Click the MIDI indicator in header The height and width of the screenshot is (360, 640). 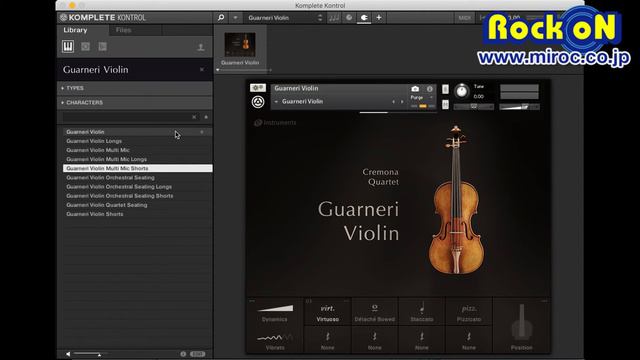point(464,18)
